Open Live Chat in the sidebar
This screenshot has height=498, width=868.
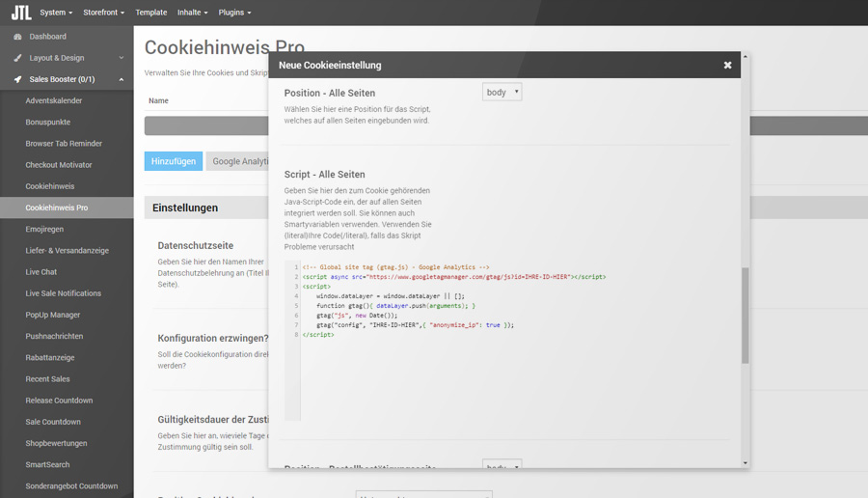coord(41,272)
